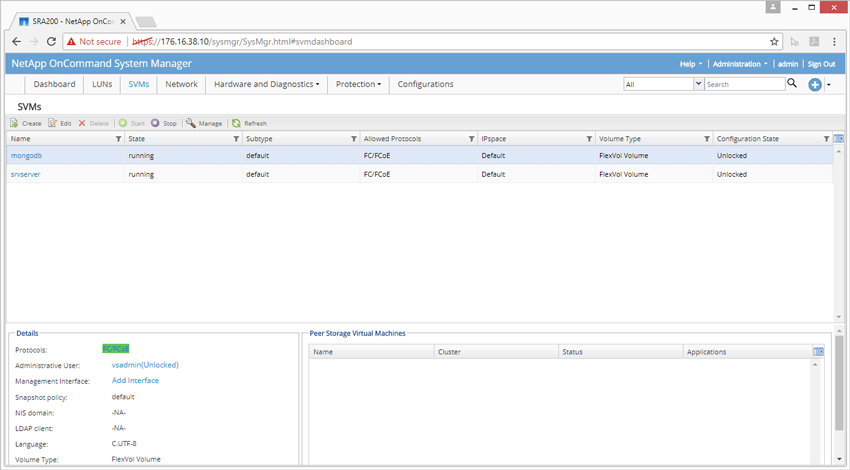Click the blue plus add icon
This screenshot has height=470, width=850.
pos(815,85)
